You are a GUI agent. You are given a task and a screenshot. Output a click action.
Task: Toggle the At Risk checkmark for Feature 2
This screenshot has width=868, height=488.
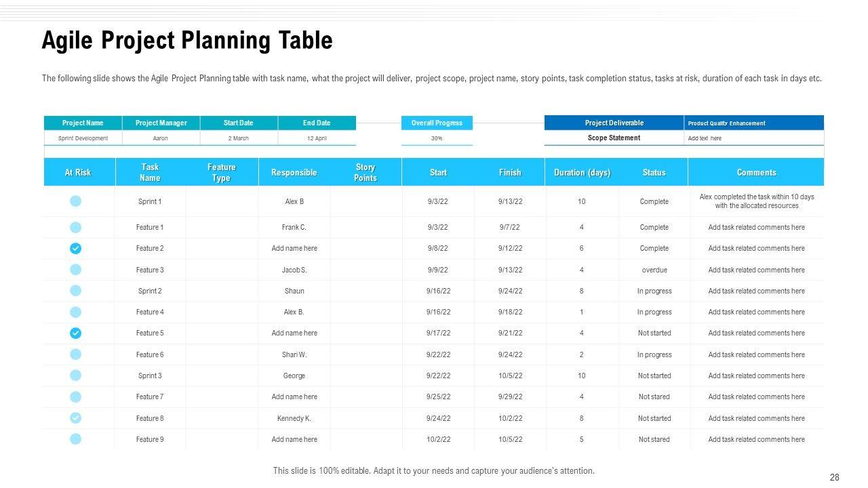click(76, 249)
